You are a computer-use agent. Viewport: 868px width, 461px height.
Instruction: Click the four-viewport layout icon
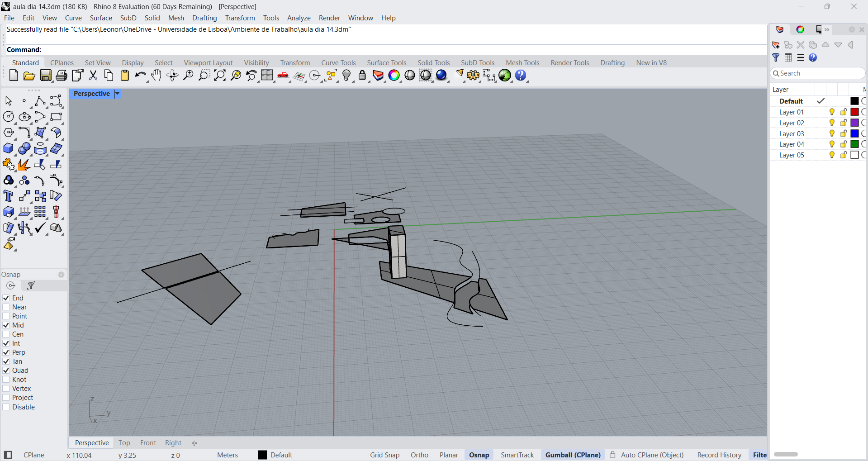click(267, 76)
